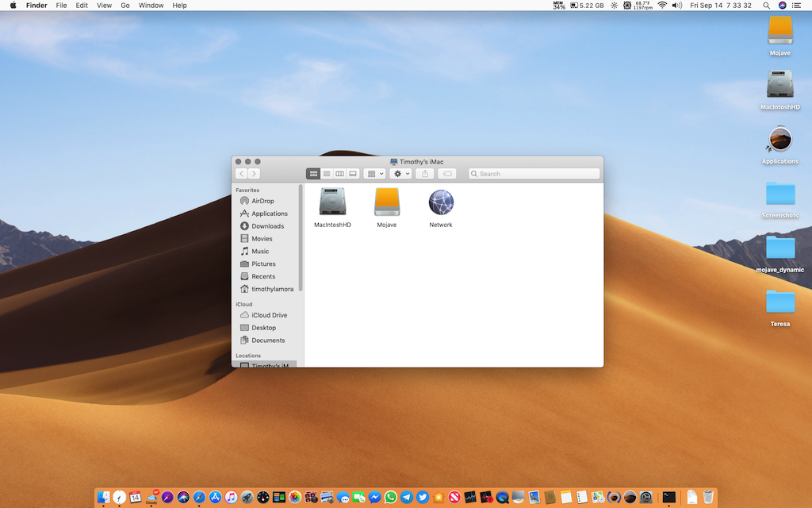Focus the Finder Search field
The image size is (812, 508).
point(534,174)
